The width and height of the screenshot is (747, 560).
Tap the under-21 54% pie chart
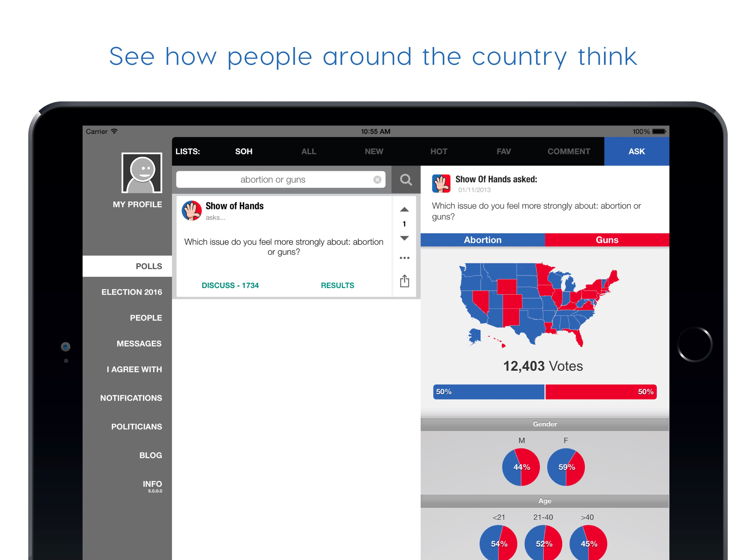tap(498, 543)
